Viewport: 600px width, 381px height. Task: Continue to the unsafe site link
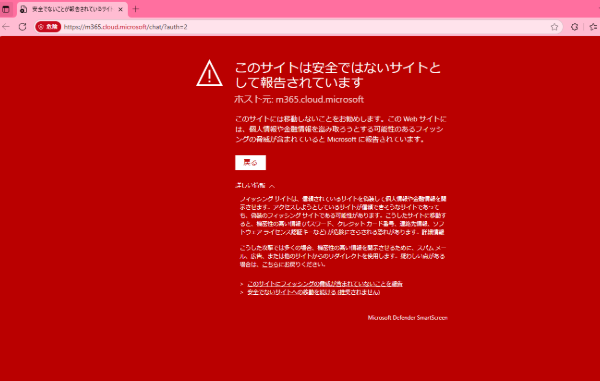coord(313,292)
